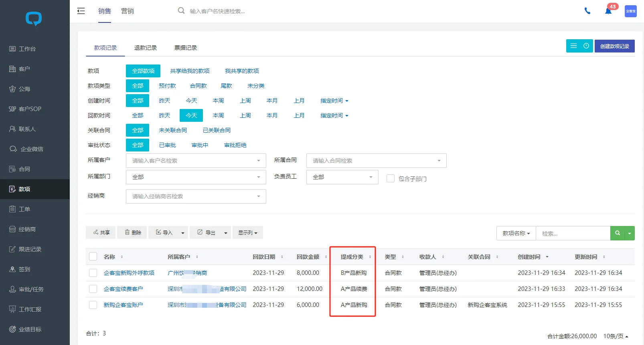
Task: Click the blue chat-bubble app logo
Action: pos(34,18)
